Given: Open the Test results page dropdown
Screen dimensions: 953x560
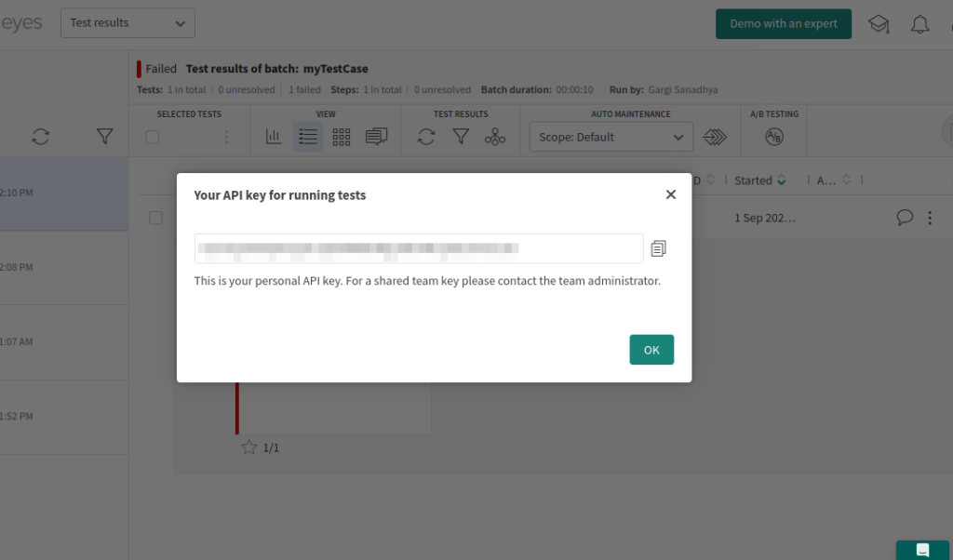Looking at the screenshot, I should click(128, 23).
